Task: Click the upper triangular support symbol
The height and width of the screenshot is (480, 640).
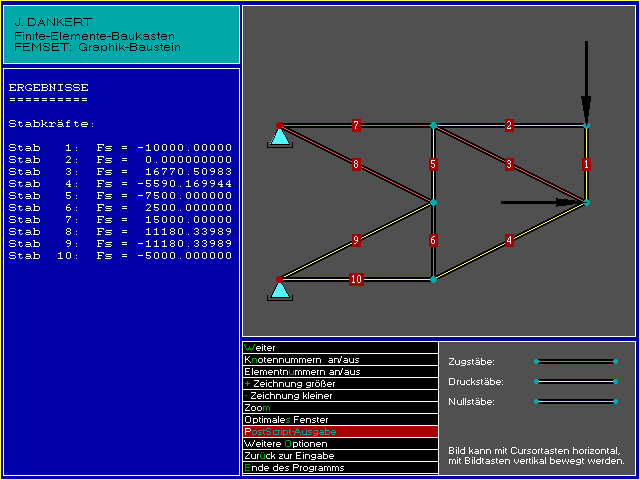Action: pyautogui.click(x=280, y=137)
